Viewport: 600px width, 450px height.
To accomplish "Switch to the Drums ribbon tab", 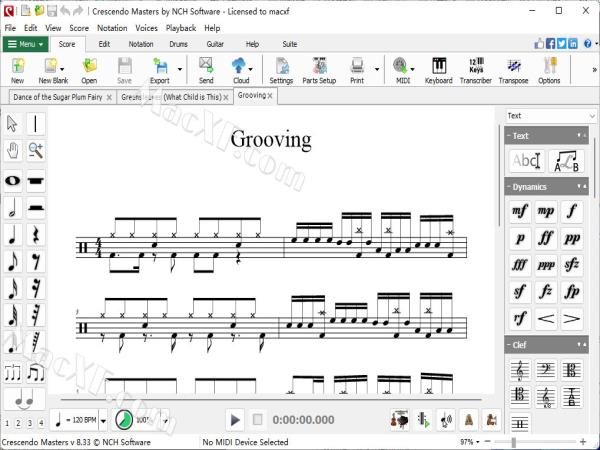I will (x=178, y=44).
